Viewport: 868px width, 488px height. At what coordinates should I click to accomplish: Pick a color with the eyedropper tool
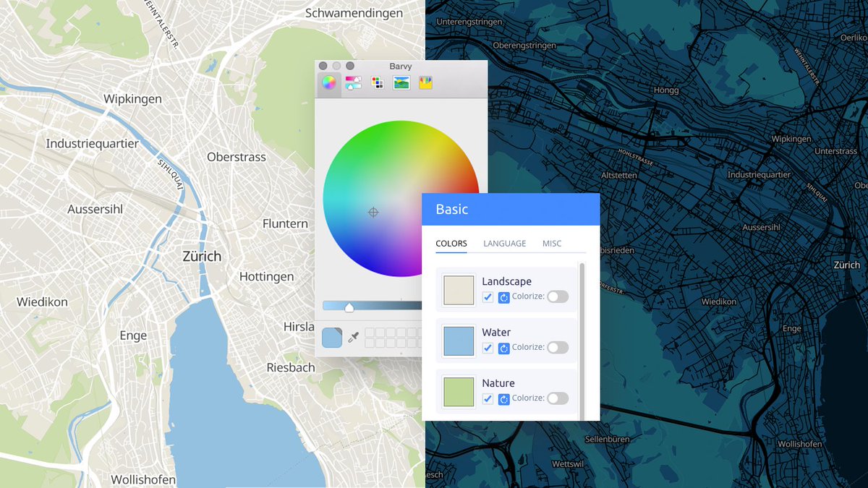354,338
